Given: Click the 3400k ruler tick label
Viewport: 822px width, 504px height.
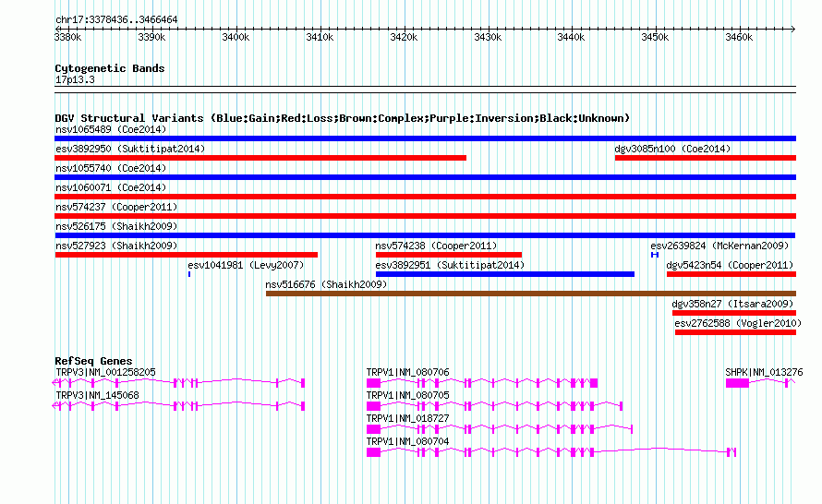Looking at the screenshot, I should tap(236, 37).
